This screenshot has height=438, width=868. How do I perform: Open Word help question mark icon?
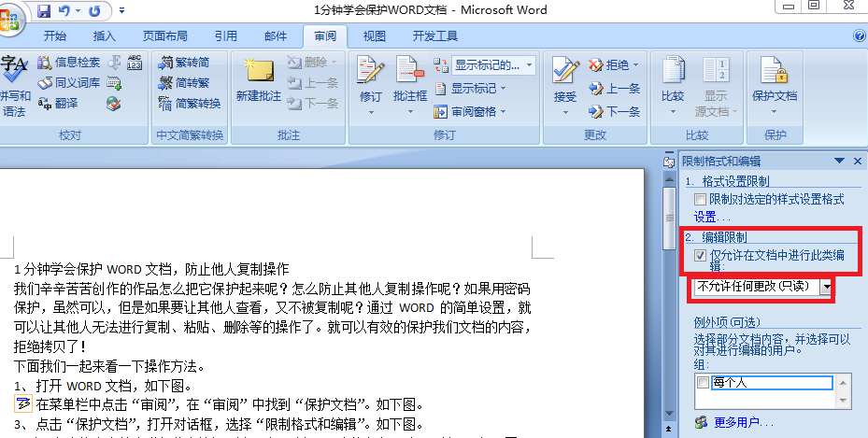click(x=860, y=35)
